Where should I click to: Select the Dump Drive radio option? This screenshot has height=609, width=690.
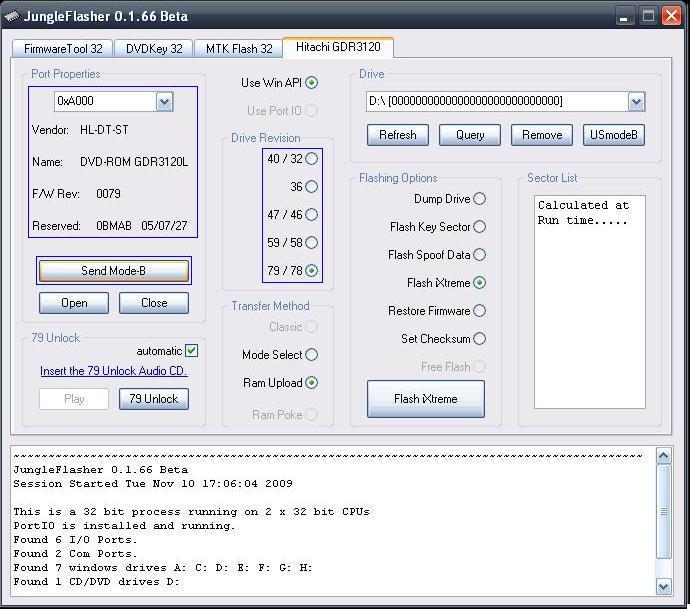pos(479,199)
